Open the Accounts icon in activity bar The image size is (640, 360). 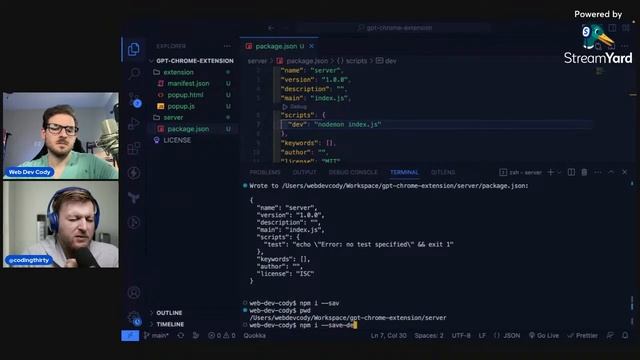pos(134,293)
